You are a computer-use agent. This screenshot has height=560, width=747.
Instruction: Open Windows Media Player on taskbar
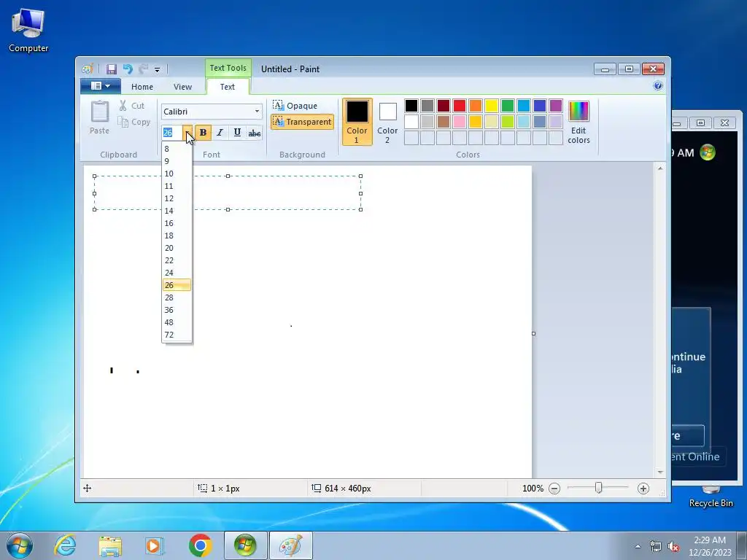[155, 545]
